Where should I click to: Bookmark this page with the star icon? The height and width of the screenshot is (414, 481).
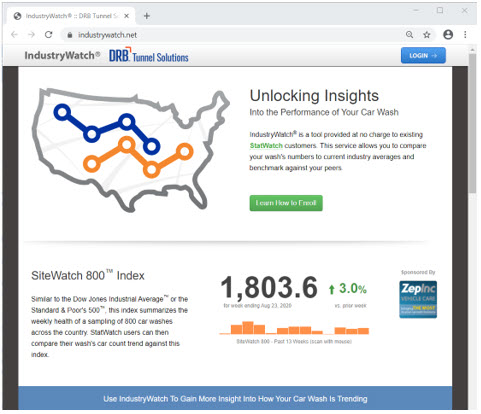coord(427,35)
